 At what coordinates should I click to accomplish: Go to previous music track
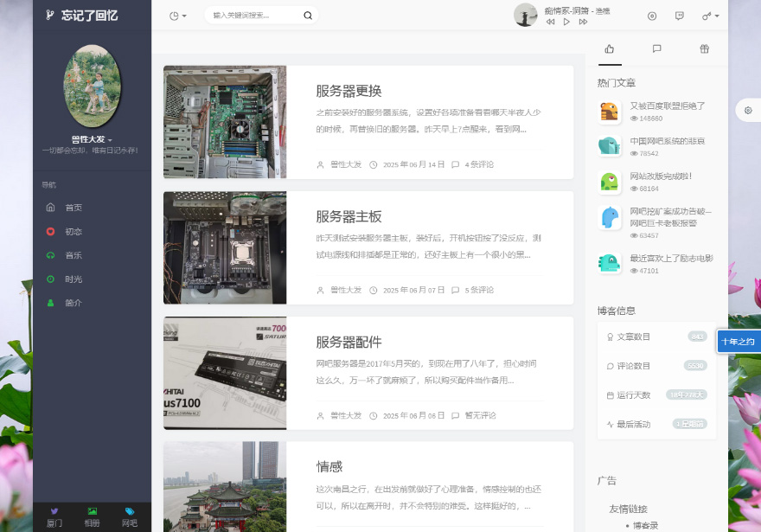point(551,22)
